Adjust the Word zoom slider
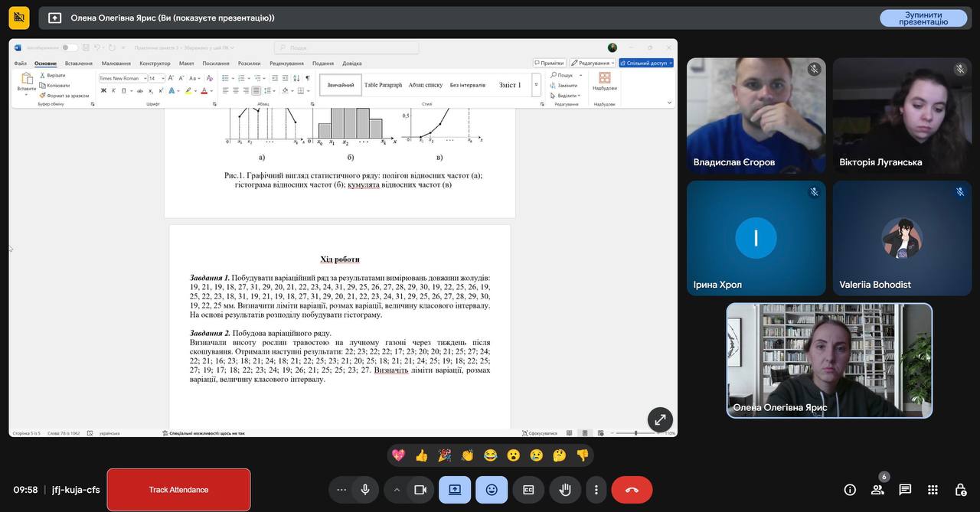The width and height of the screenshot is (980, 512). pos(635,433)
